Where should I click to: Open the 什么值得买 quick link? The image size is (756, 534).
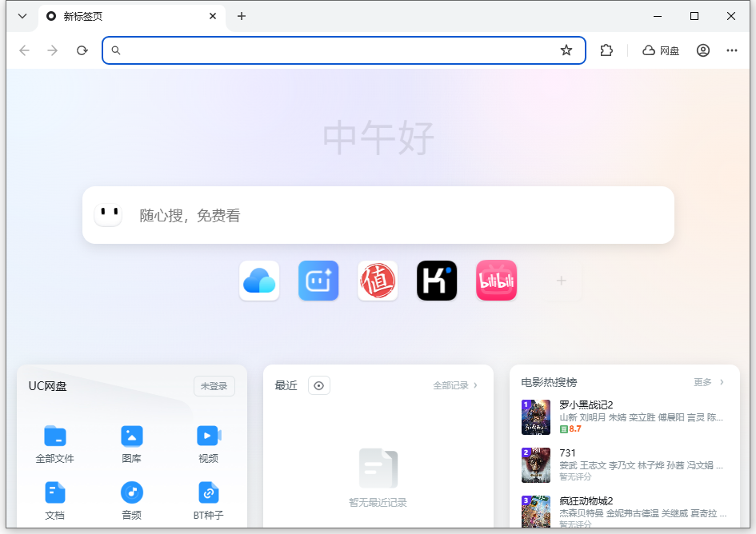378,281
